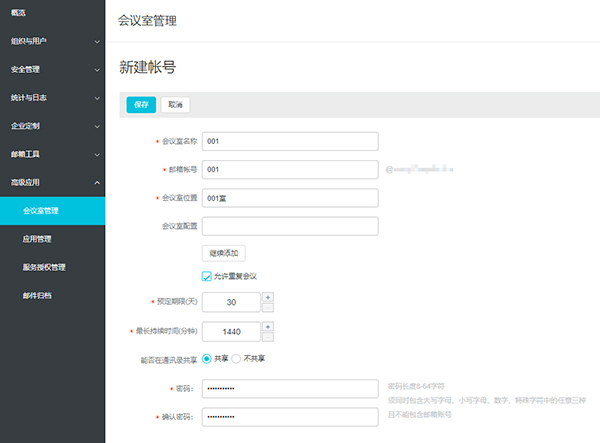Expand the 安全管理 sidebar section
The width and height of the screenshot is (600, 443).
tap(52, 70)
